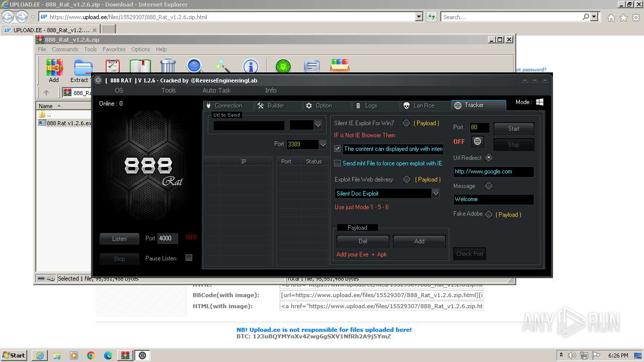The width and height of the screenshot is (644, 362).
Task: Click the Windows Mode icon in 888 RAT
Action: click(539, 102)
